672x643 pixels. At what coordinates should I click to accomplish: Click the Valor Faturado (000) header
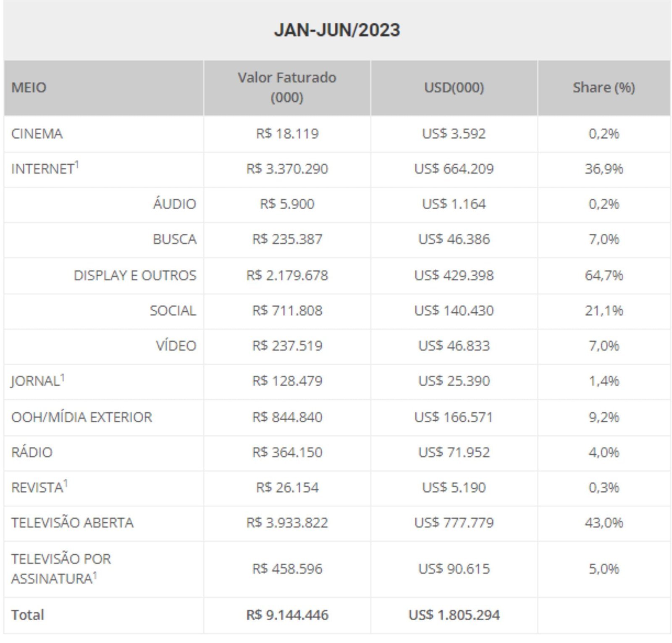click(287, 87)
